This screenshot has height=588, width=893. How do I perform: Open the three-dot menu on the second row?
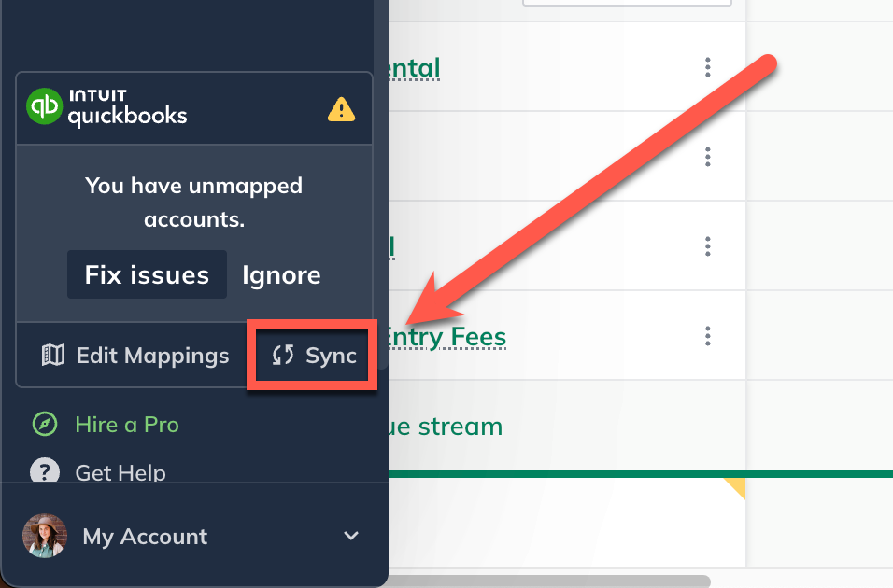[707, 156]
